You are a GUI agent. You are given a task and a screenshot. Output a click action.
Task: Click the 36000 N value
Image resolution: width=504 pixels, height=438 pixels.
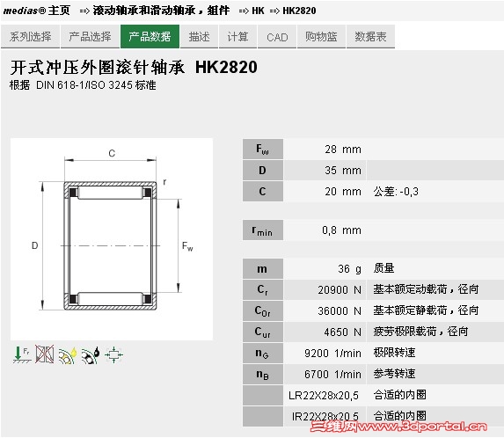(340, 311)
